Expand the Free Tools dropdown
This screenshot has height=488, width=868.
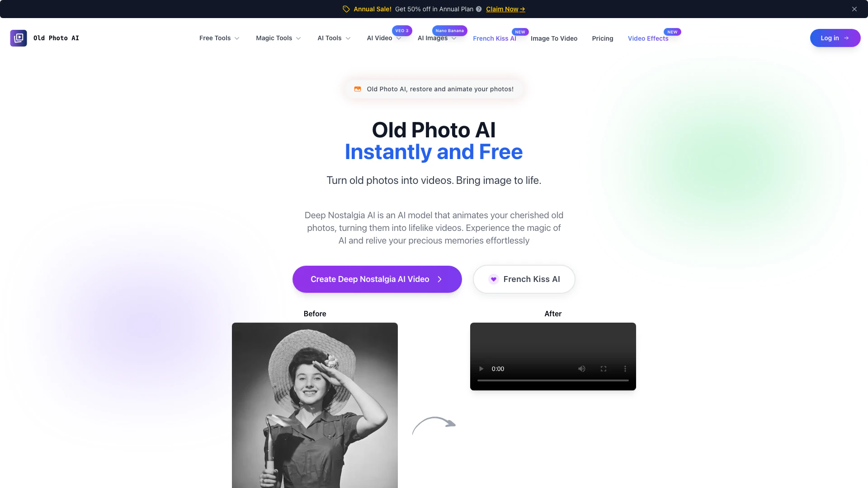(x=219, y=38)
